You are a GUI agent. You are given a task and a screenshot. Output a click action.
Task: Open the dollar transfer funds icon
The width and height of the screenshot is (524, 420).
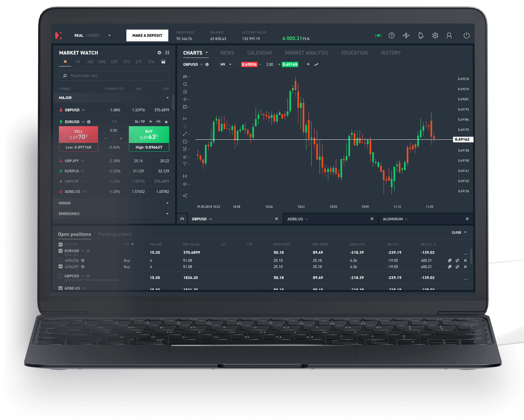click(406, 35)
